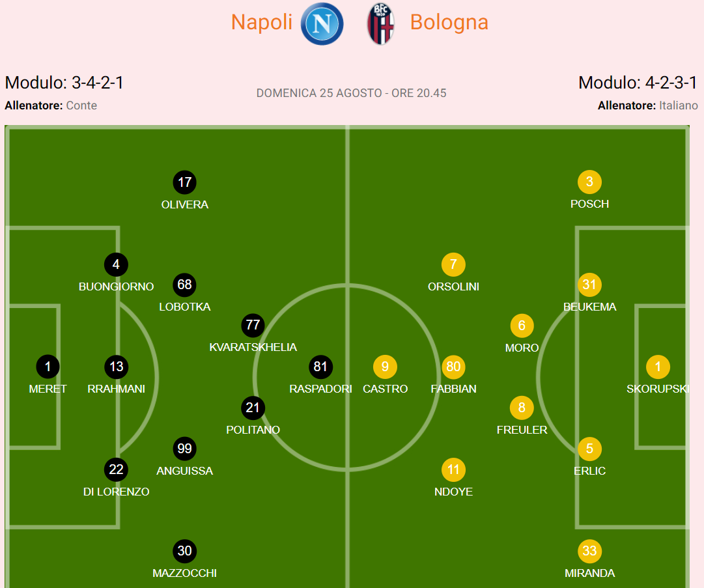This screenshot has width=704, height=588.
Task: Select Mazzocchi's number 30 player circle
Action: click(185, 552)
